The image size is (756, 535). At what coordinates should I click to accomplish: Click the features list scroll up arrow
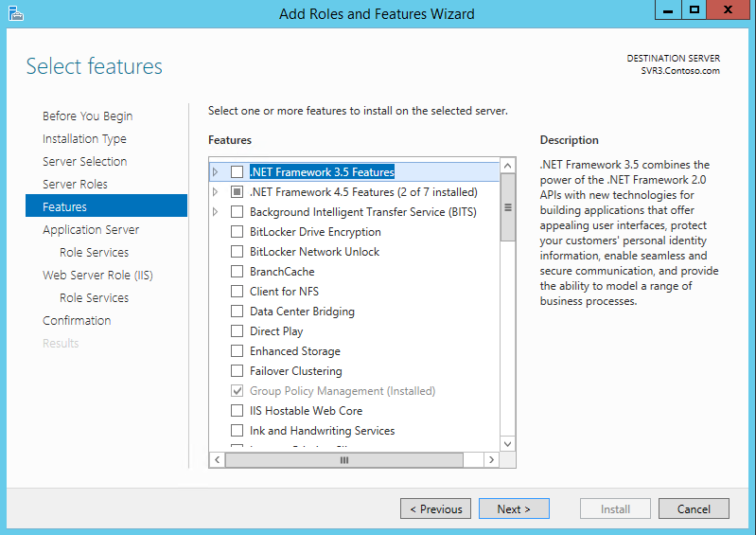507,166
